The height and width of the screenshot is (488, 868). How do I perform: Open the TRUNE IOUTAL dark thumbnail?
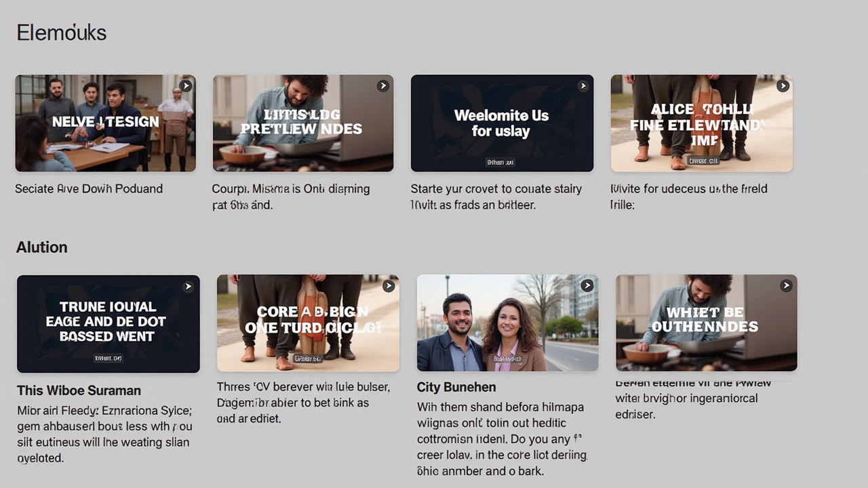[x=108, y=323]
